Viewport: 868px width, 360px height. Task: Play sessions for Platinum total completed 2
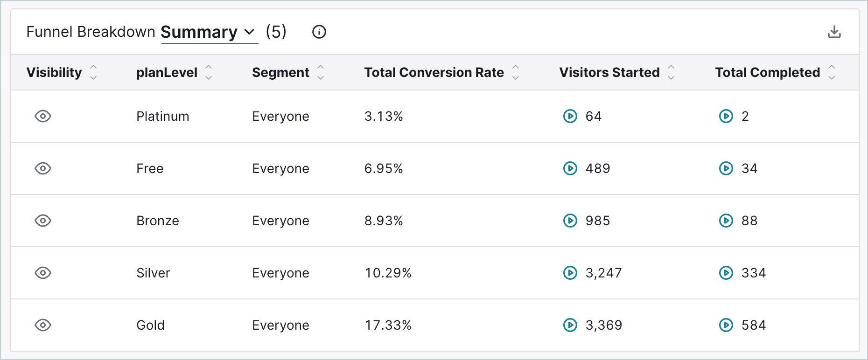[726, 116]
